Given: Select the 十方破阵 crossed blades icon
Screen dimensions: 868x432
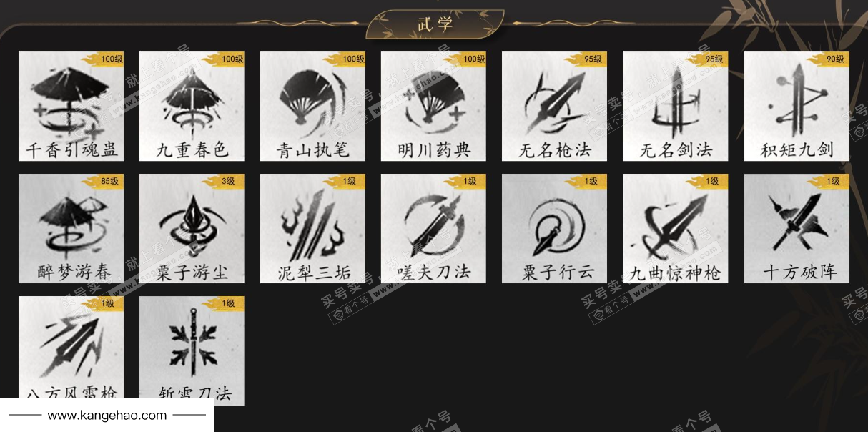Looking at the screenshot, I should [797, 229].
